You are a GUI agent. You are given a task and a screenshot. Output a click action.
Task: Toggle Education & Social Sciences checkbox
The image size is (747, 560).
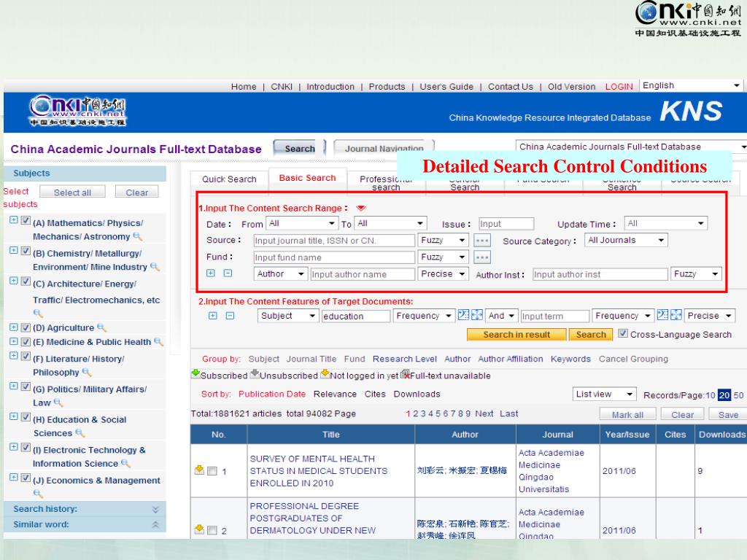coord(26,417)
